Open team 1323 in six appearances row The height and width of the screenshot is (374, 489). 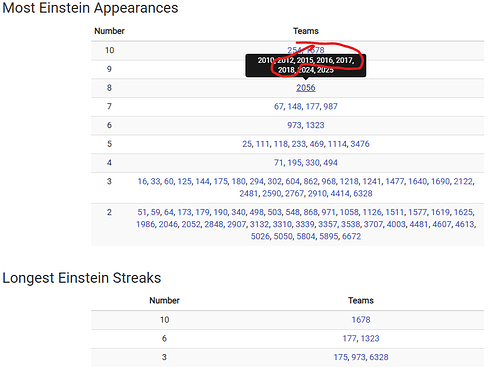click(315, 125)
